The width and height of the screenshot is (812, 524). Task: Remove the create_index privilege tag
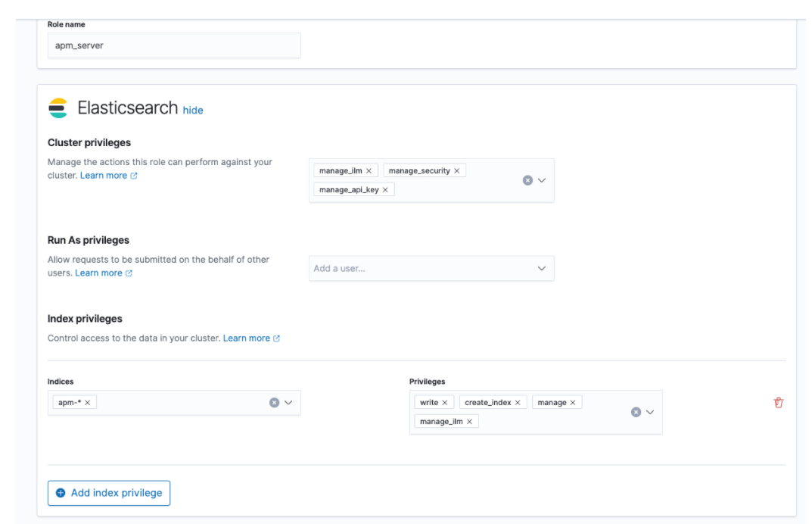coord(518,403)
